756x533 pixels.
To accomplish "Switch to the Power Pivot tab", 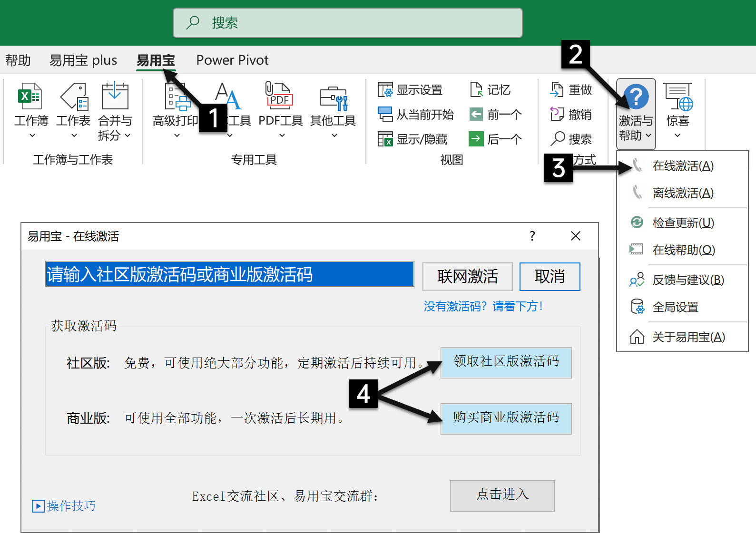I will pyautogui.click(x=232, y=60).
